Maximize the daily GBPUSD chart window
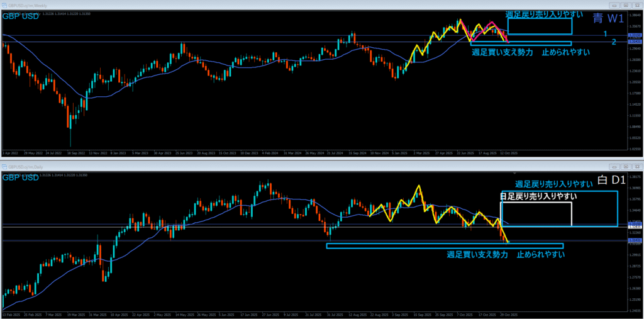 (625, 165)
